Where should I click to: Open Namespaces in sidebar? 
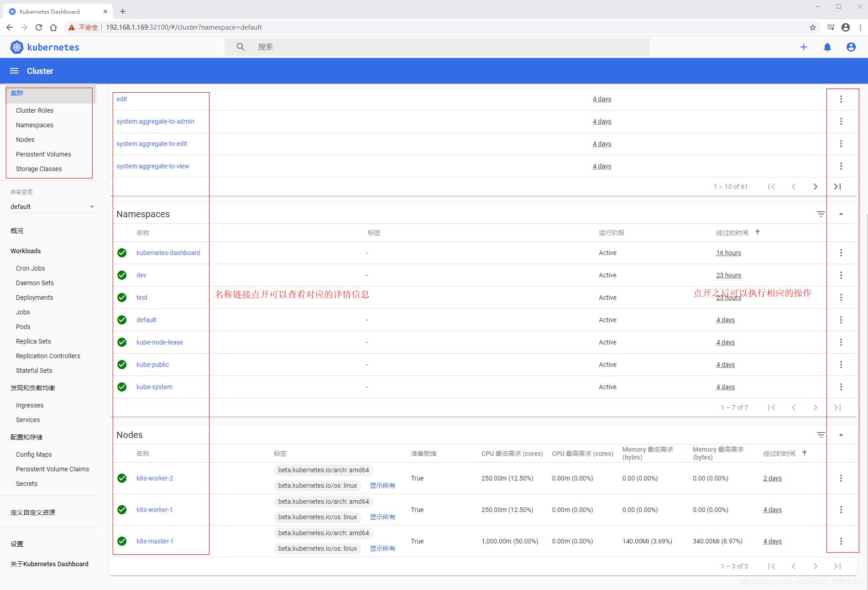tap(35, 125)
